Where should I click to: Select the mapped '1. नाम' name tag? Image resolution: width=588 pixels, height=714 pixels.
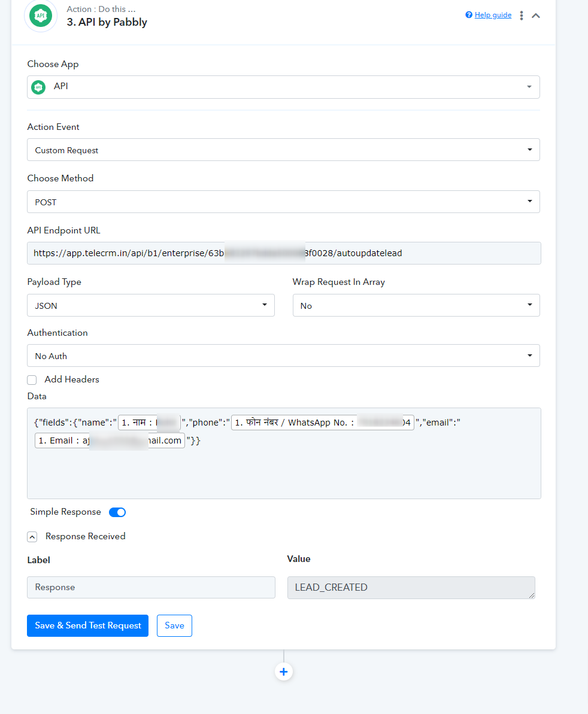click(149, 423)
